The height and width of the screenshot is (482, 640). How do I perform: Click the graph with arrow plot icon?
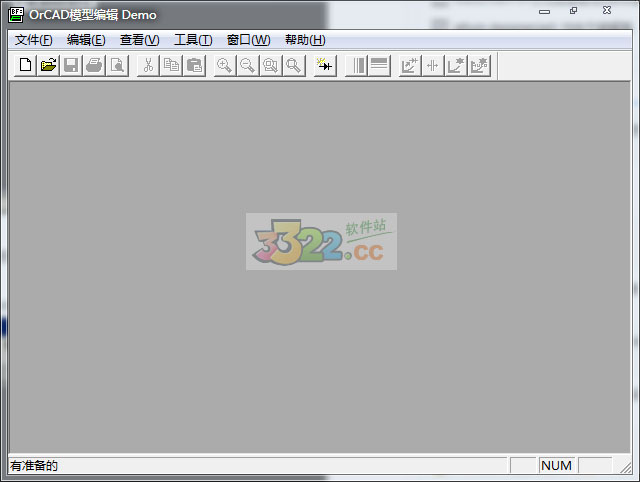(410, 65)
